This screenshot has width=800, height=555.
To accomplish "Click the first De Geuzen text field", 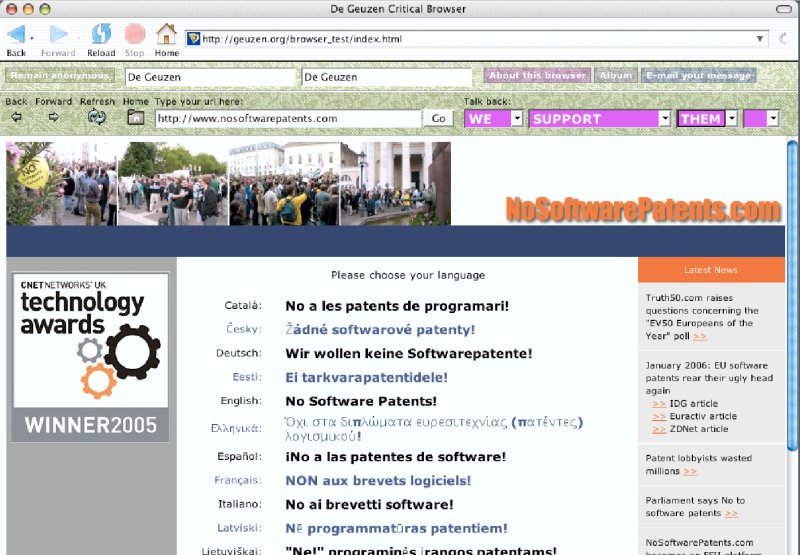I will tap(210, 77).
